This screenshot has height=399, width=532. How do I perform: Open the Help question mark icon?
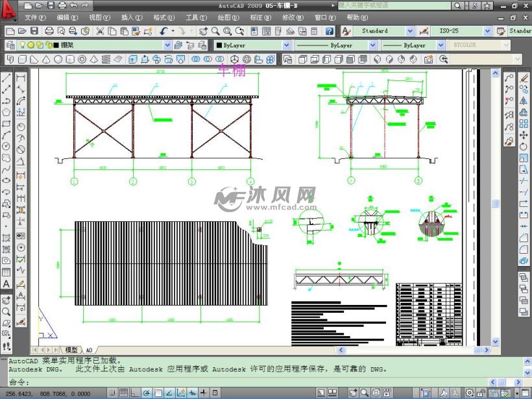330,31
